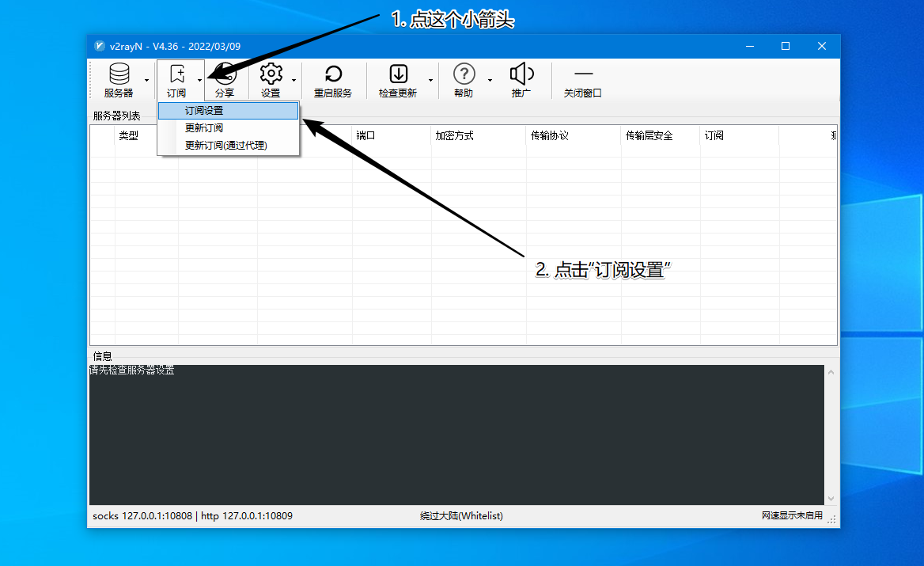Expand the Settings dropdown arrow
The height and width of the screenshot is (566, 924).
click(293, 80)
